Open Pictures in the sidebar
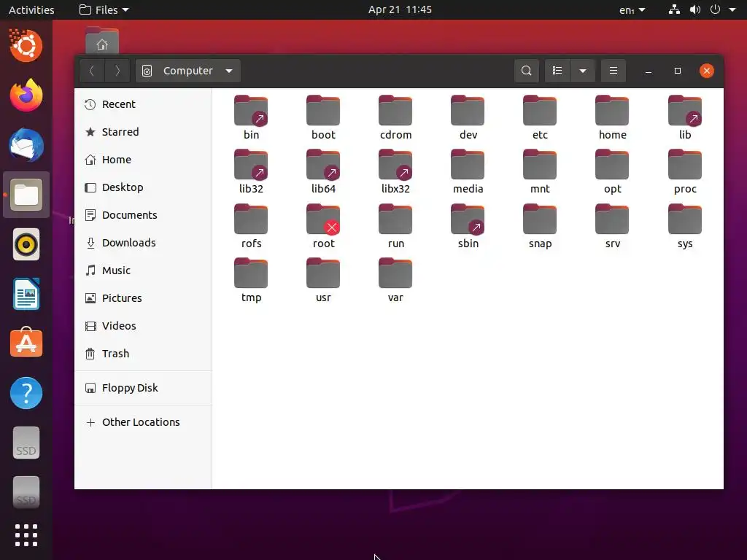This screenshot has height=560, width=747. (143, 298)
